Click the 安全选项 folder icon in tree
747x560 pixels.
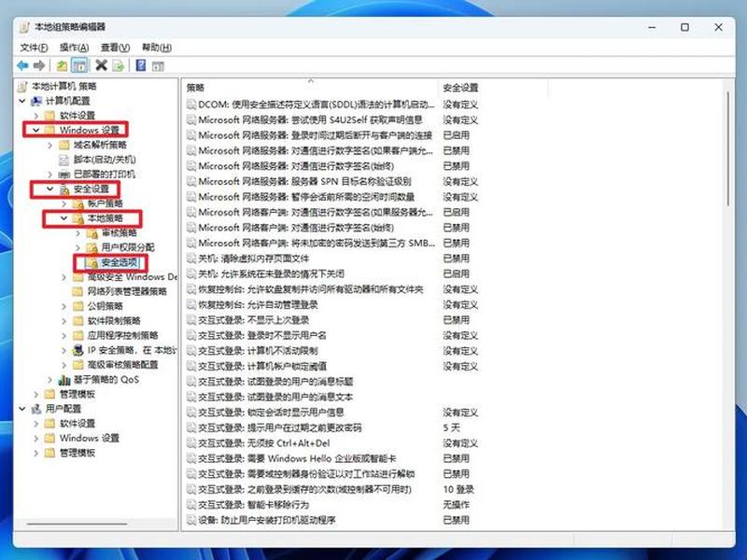click(x=92, y=262)
